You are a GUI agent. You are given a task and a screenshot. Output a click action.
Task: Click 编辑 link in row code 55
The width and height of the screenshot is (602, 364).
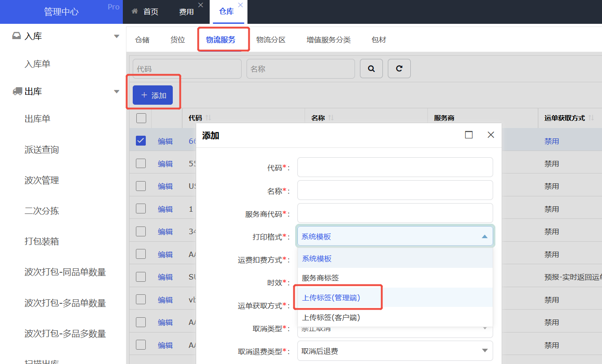point(165,164)
